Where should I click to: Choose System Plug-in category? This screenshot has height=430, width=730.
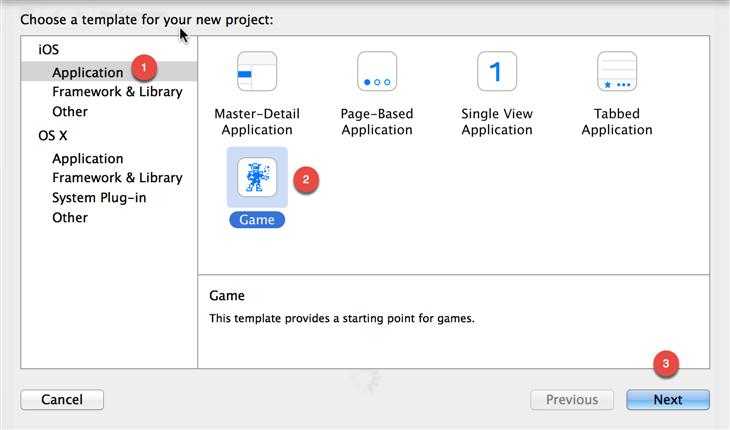point(99,198)
